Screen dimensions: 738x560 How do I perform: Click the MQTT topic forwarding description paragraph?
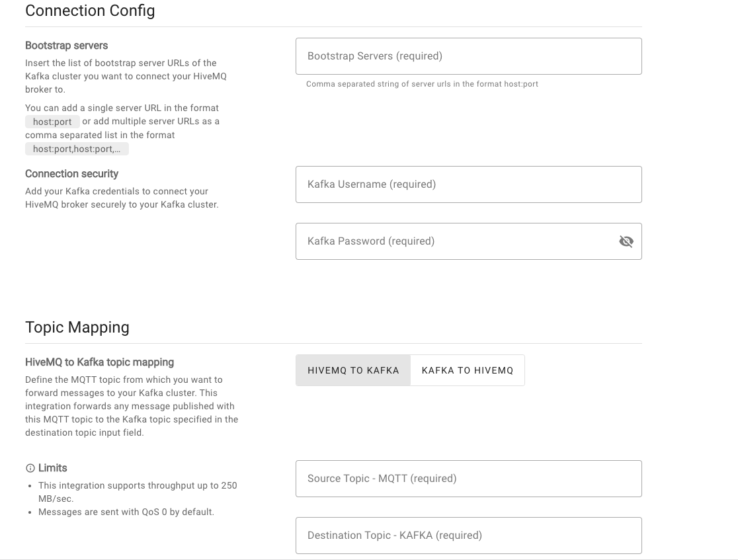132,406
